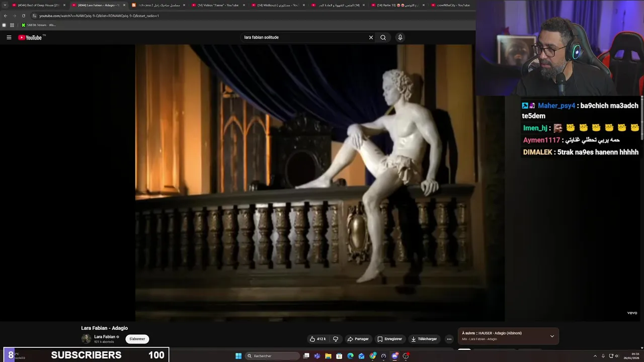Viewport: 644px width, 362px height.
Task: Open Microsoft Edge from the taskbar
Action: click(x=350, y=356)
